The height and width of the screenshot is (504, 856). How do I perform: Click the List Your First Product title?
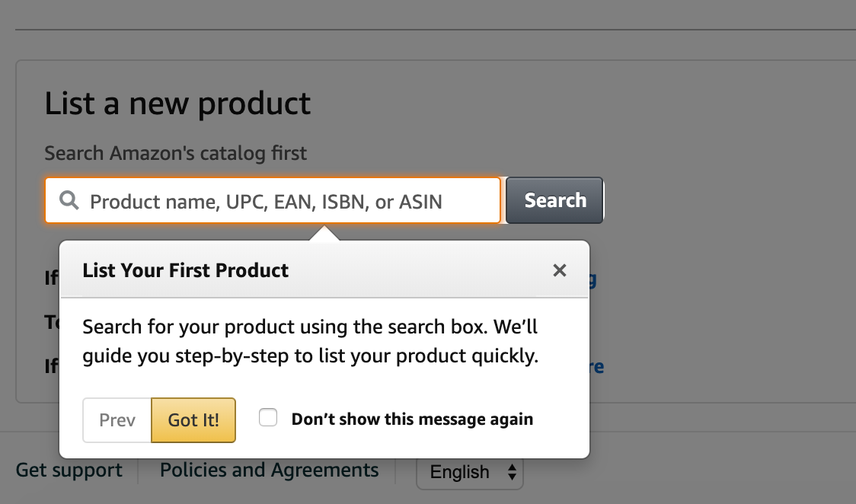[185, 270]
